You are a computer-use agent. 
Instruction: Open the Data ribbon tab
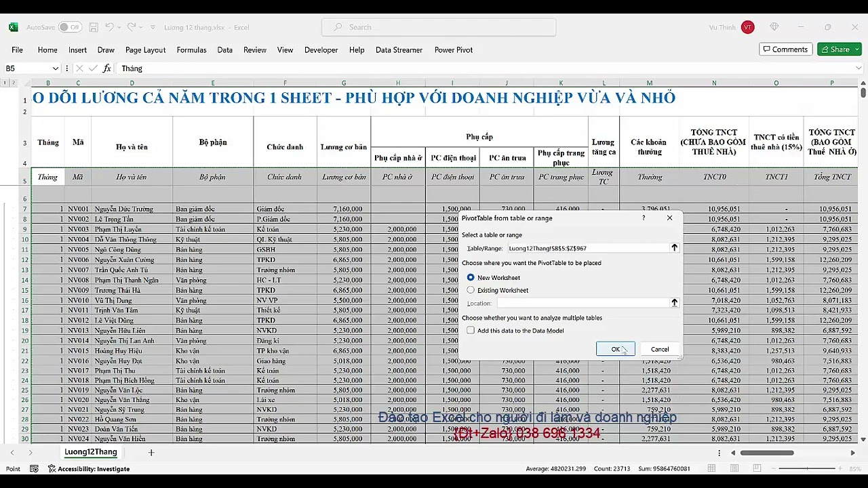[225, 49]
